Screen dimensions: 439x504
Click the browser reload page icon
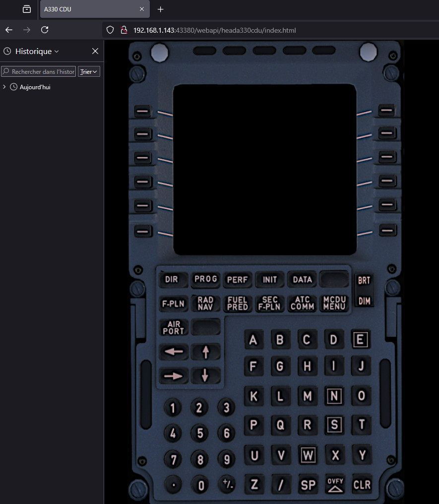click(45, 30)
